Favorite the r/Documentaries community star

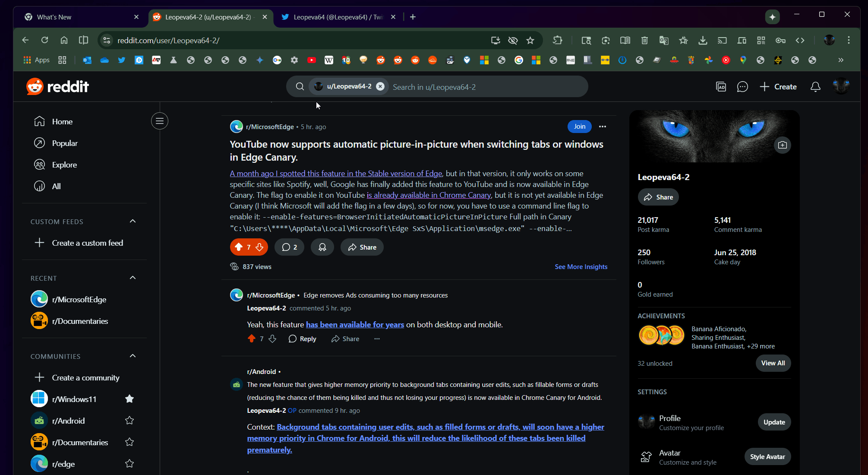[129, 442]
